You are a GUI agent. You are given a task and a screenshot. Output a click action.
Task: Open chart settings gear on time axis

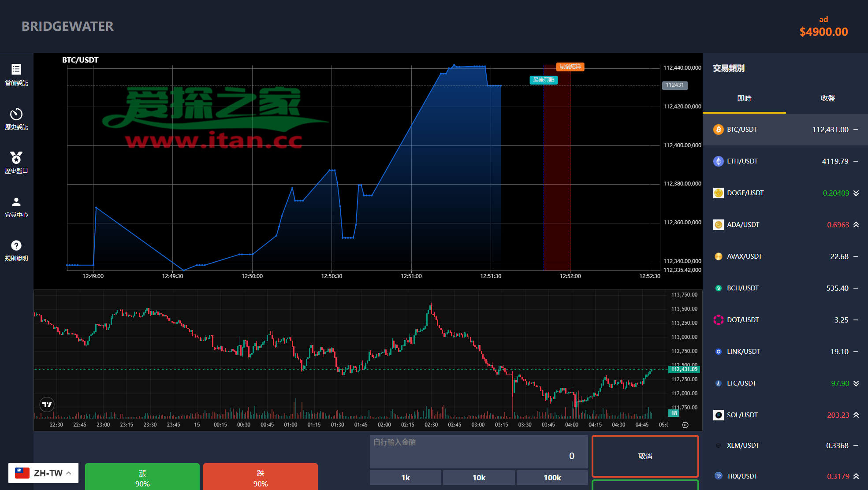685,425
